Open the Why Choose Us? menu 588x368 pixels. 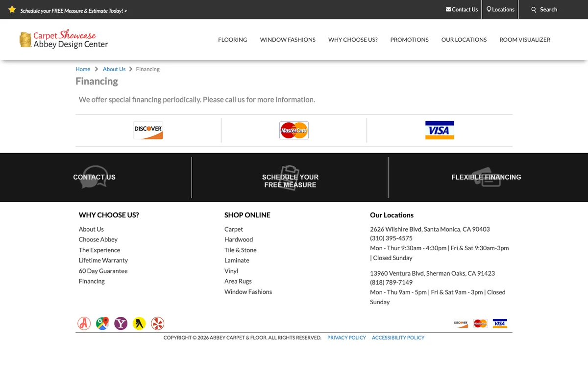click(x=353, y=40)
